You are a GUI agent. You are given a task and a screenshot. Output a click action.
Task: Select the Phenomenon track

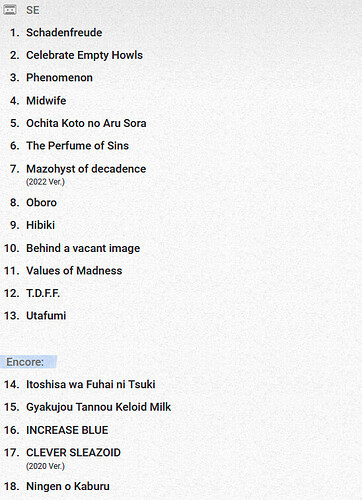[59, 78]
